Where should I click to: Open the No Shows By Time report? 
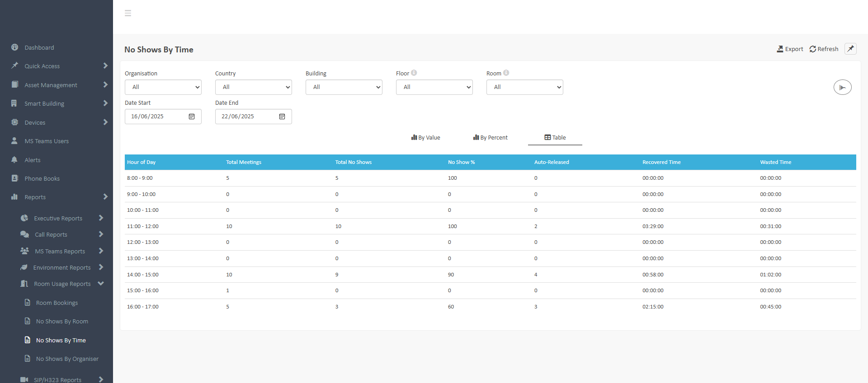point(61,340)
